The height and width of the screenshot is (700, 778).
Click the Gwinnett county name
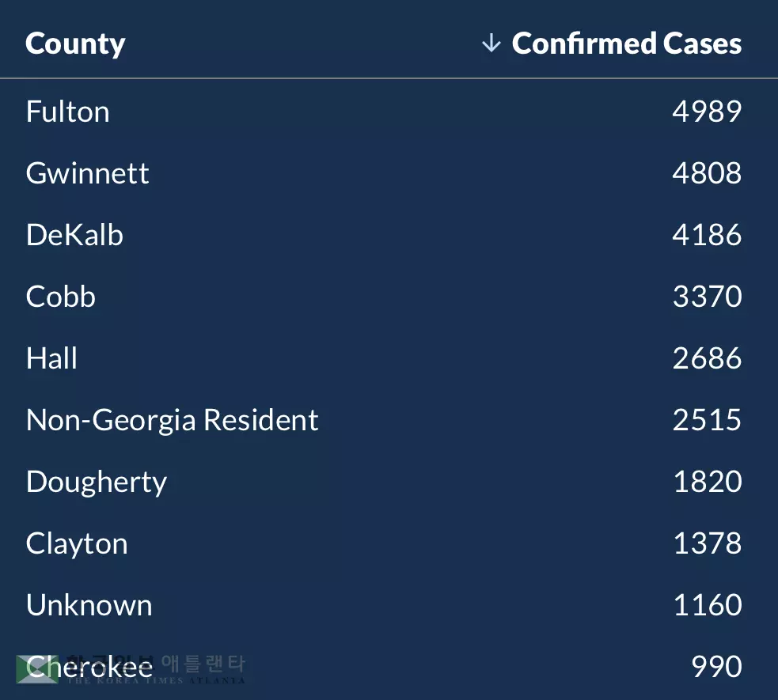[x=87, y=173]
